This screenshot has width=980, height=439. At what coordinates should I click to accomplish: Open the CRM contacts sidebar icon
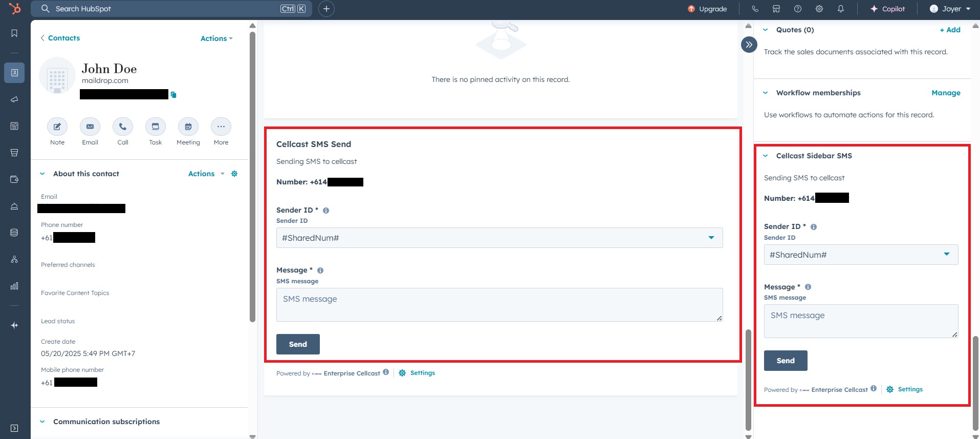coord(14,73)
